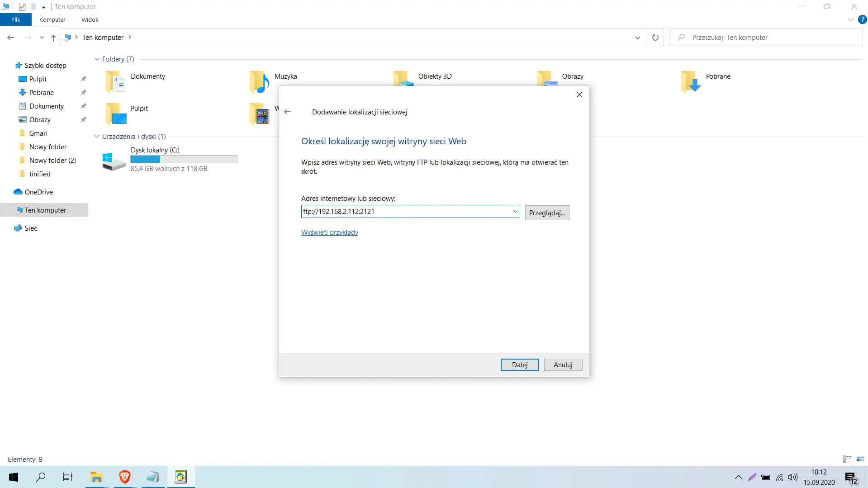Open the Pobrane folder with download arrow

coord(691,81)
